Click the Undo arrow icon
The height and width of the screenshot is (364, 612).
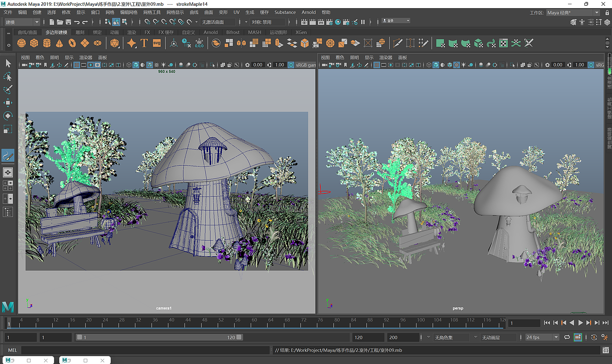click(x=77, y=22)
